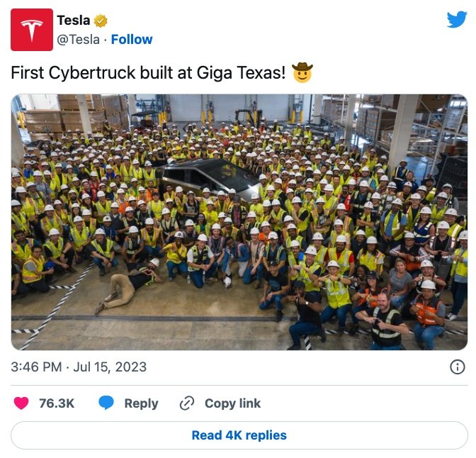This screenshot has height=458, width=476.
Task: Open Twitter via the blue bird icon
Action: 457,19
